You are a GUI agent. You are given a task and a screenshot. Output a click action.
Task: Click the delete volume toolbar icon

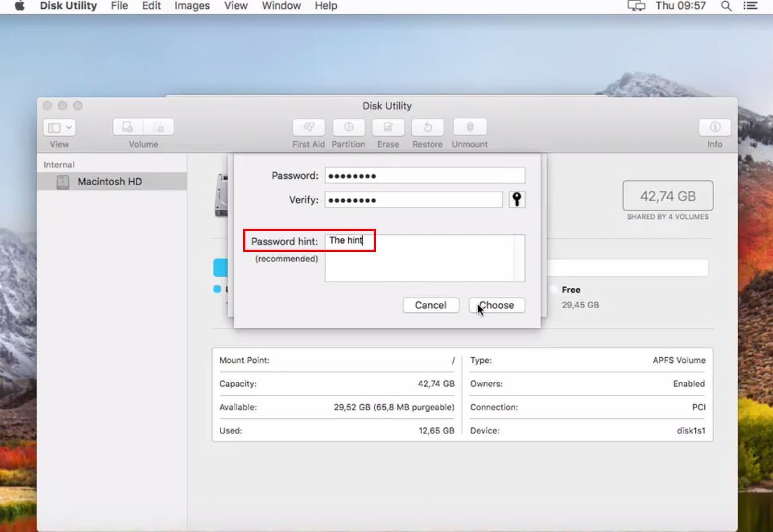pos(159,127)
